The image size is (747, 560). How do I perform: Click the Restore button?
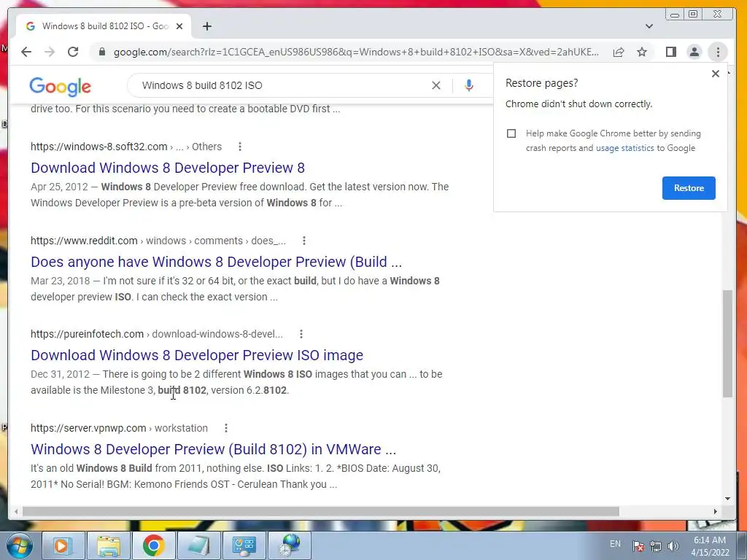click(x=689, y=187)
